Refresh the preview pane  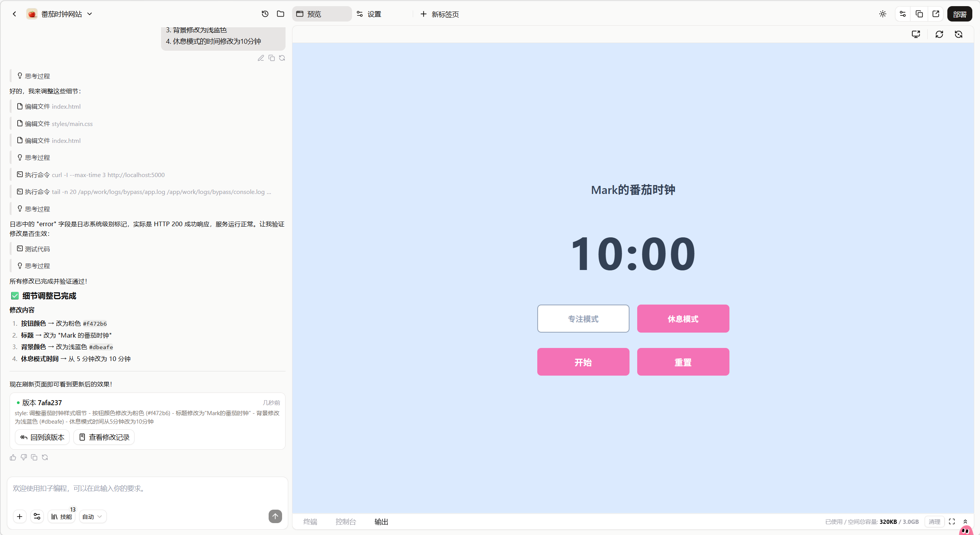tap(939, 35)
